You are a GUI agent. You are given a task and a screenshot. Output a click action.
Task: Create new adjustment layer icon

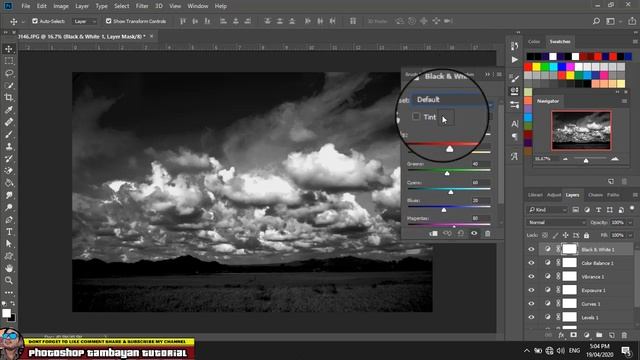[x=587, y=335]
